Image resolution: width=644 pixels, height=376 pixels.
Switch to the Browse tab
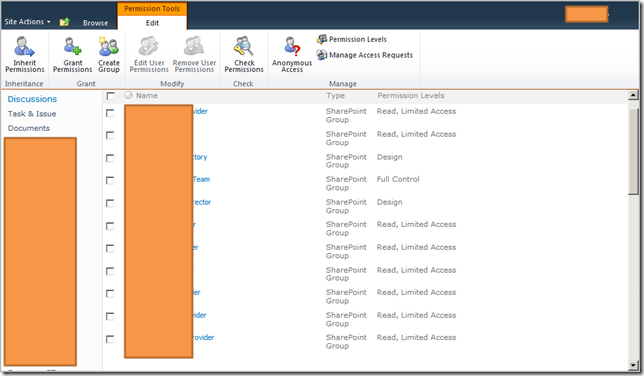(x=95, y=23)
